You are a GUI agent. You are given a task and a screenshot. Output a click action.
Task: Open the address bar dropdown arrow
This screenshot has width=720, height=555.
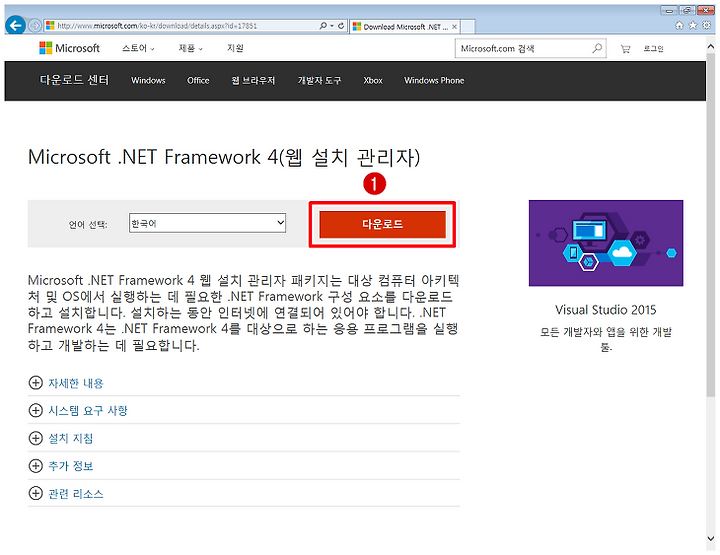pos(332,26)
